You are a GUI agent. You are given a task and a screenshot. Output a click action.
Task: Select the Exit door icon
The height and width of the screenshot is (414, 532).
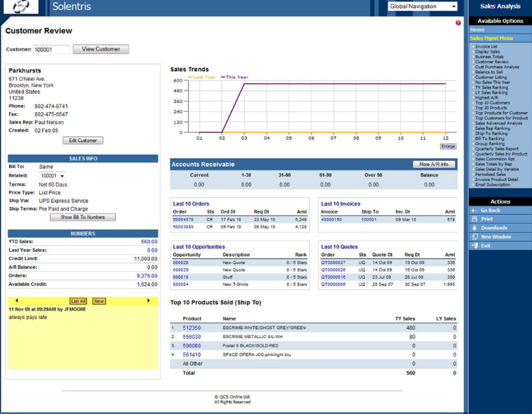coord(474,245)
